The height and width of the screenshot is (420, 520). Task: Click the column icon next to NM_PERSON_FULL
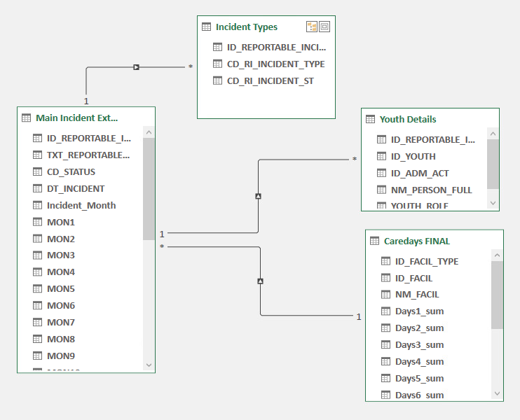[381, 190]
